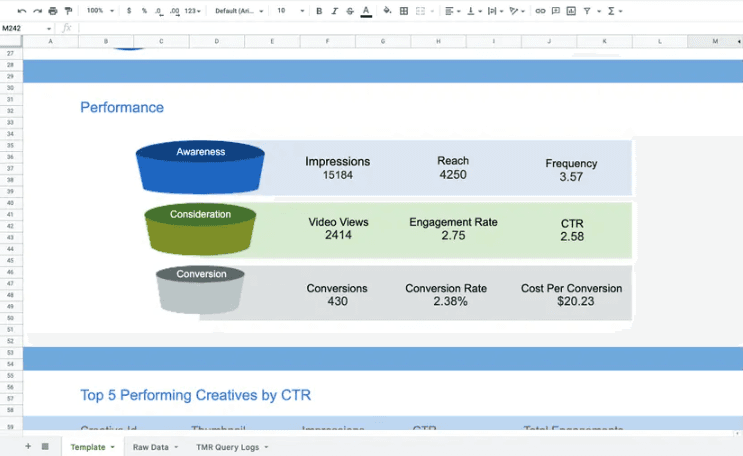Screen dimensions: 743x456
Task: Click Top 5 Performing Creatives by CTR heading
Action: click(x=196, y=395)
